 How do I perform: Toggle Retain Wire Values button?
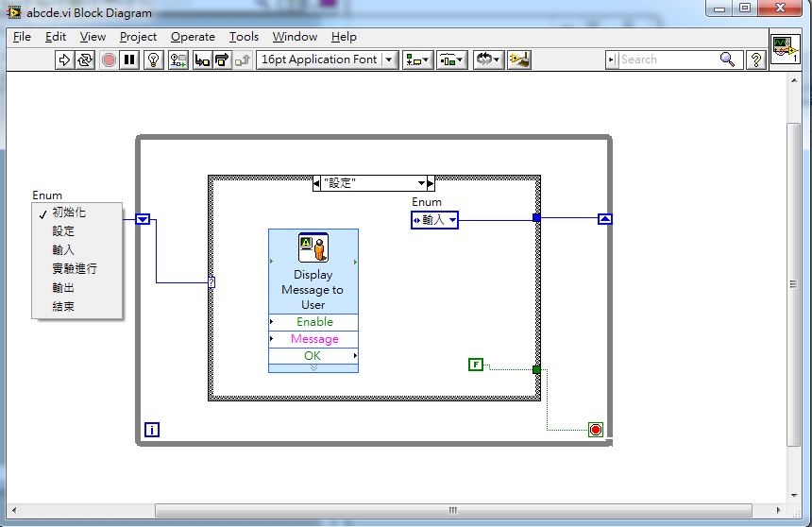[x=178, y=60]
